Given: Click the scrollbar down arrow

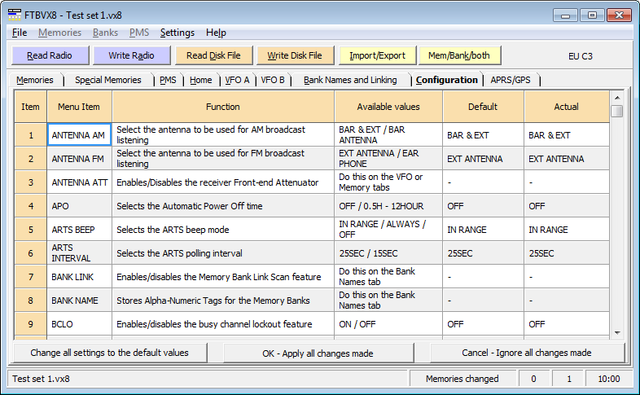Looking at the screenshot, I should (x=617, y=333).
